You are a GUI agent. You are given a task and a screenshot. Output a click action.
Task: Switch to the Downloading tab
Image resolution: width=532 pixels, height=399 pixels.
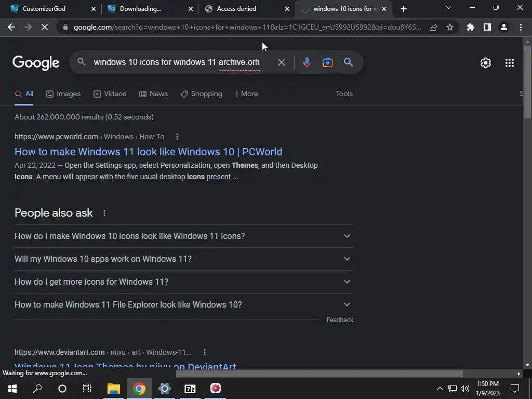140,9
